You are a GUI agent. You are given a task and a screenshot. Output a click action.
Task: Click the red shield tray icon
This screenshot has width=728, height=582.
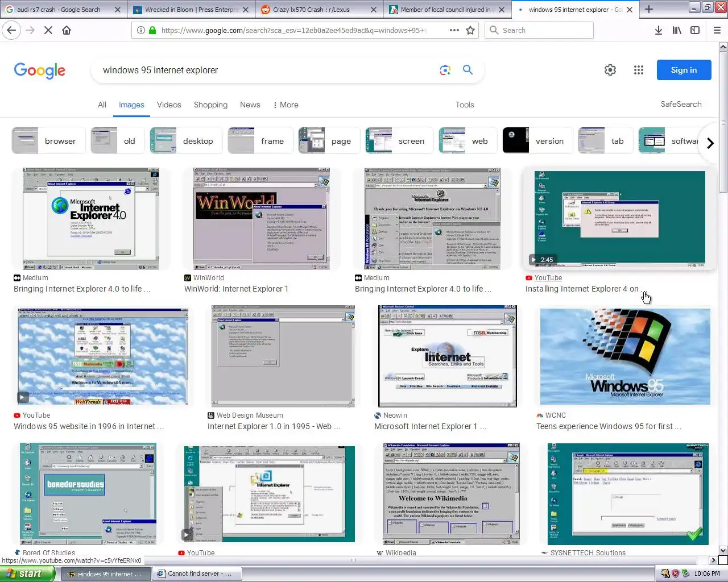tap(675, 573)
